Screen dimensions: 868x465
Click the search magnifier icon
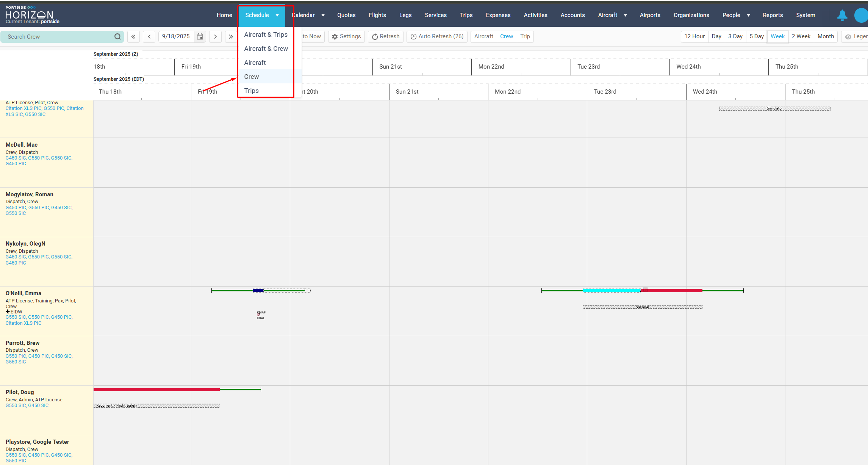pyautogui.click(x=117, y=37)
